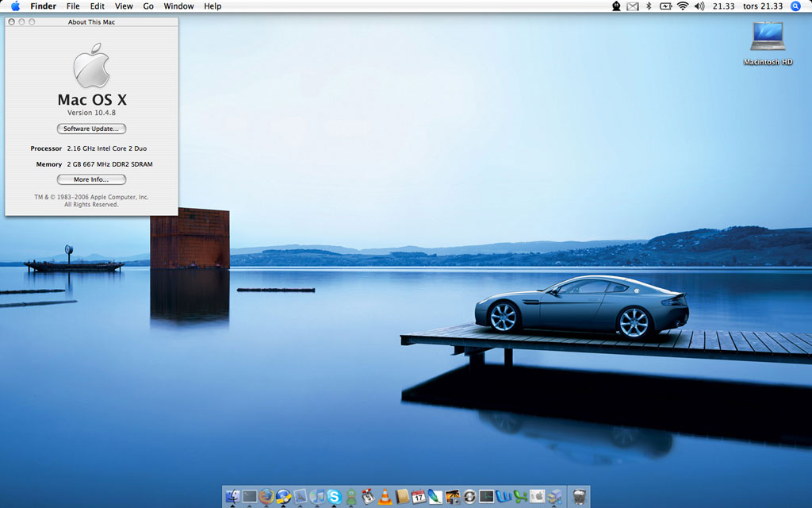Open the Window menu
The width and height of the screenshot is (812, 508).
coord(178,6)
